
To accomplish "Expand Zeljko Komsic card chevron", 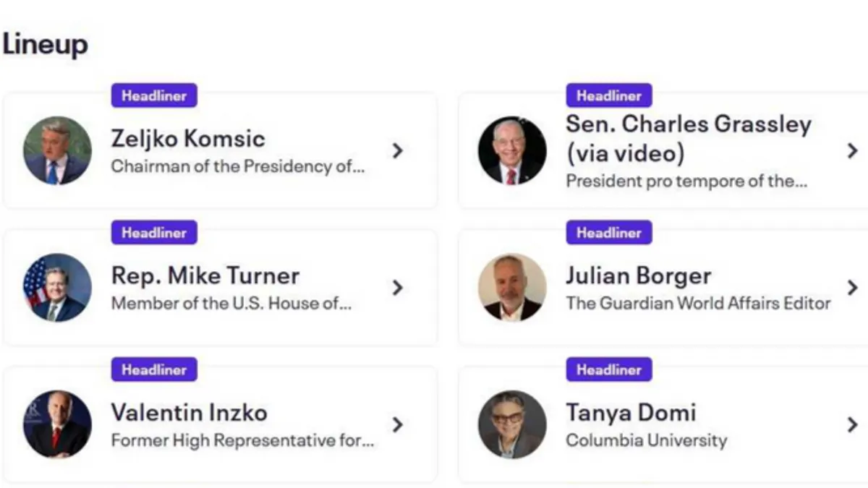I will (x=397, y=150).
